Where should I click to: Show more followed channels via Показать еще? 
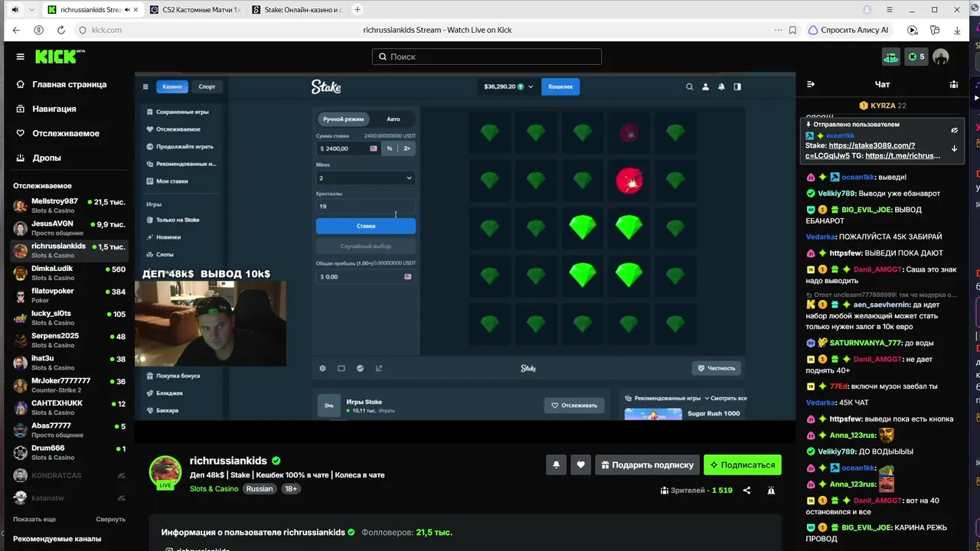[x=34, y=519]
